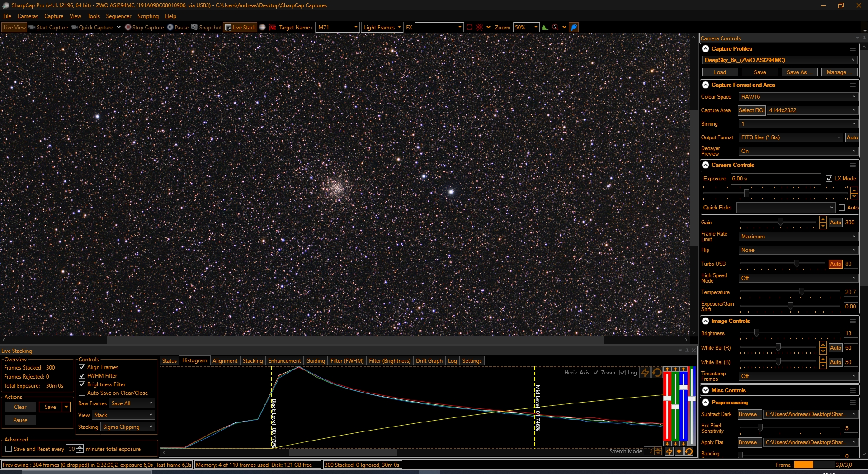Image resolution: width=868 pixels, height=474 pixels.
Task: Open the Capture Profiles panel menu icon
Action: [x=853, y=49]
